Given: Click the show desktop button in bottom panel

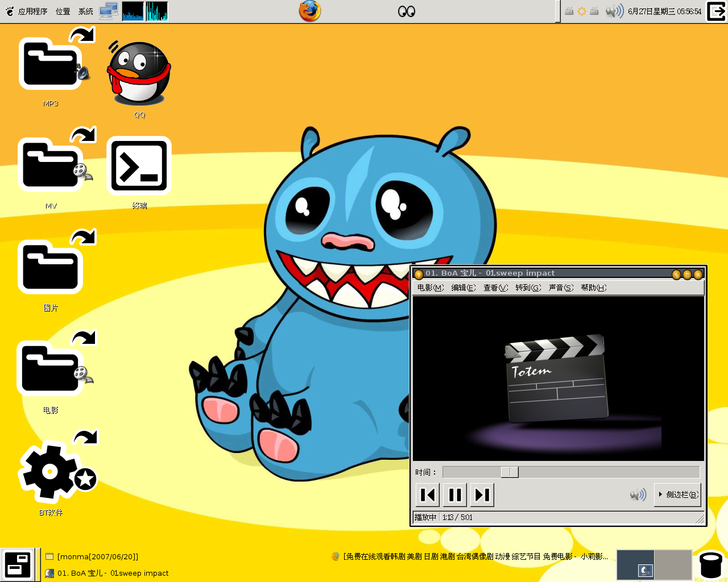Looking at the screenshot, I should [x=18, y=565].
